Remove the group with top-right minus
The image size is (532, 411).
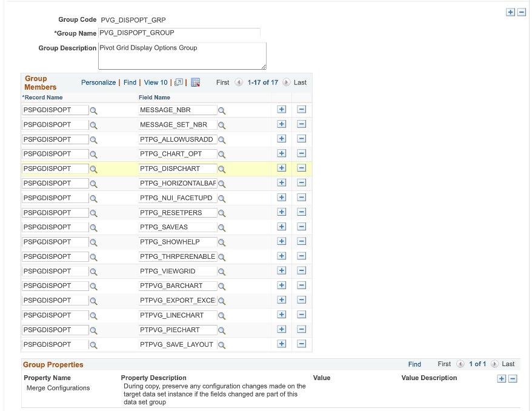click(522, 12)
